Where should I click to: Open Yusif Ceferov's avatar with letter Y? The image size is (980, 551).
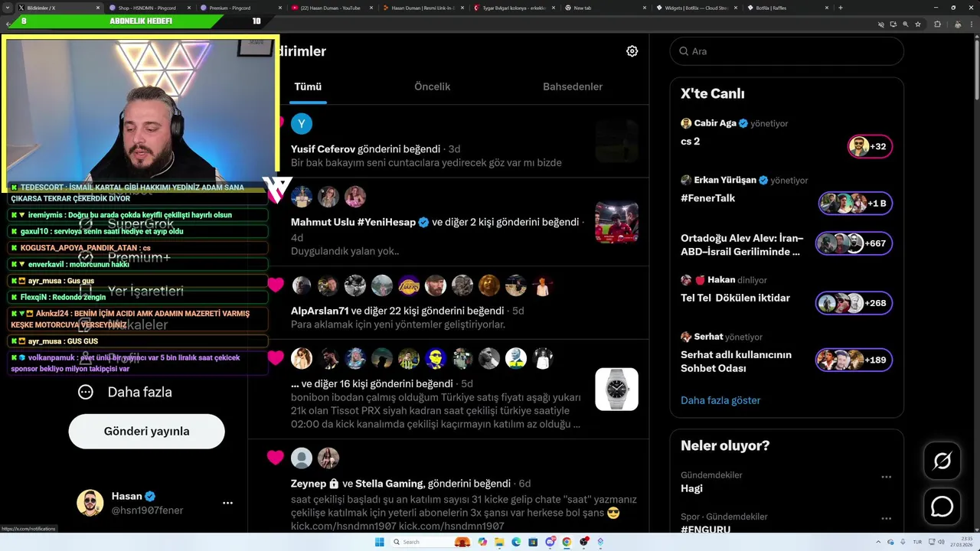[302, 123]
